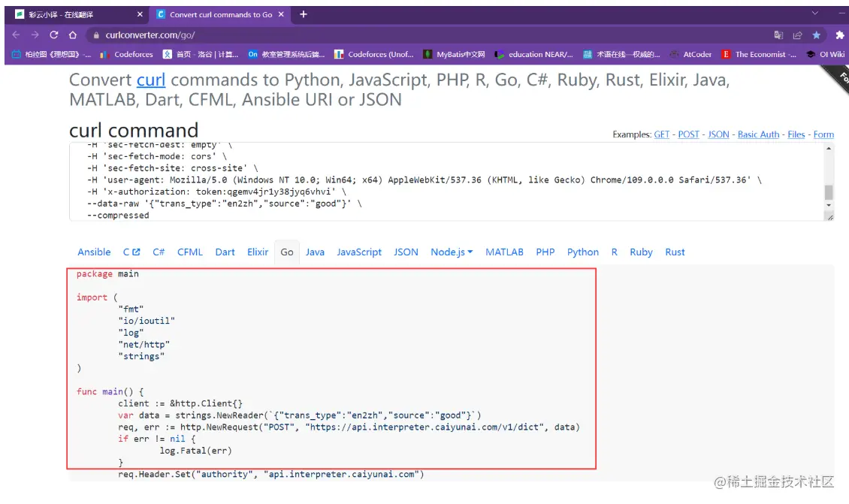Click the translate page icon in address bar
849x504 pixels.
tap(778, 35)
